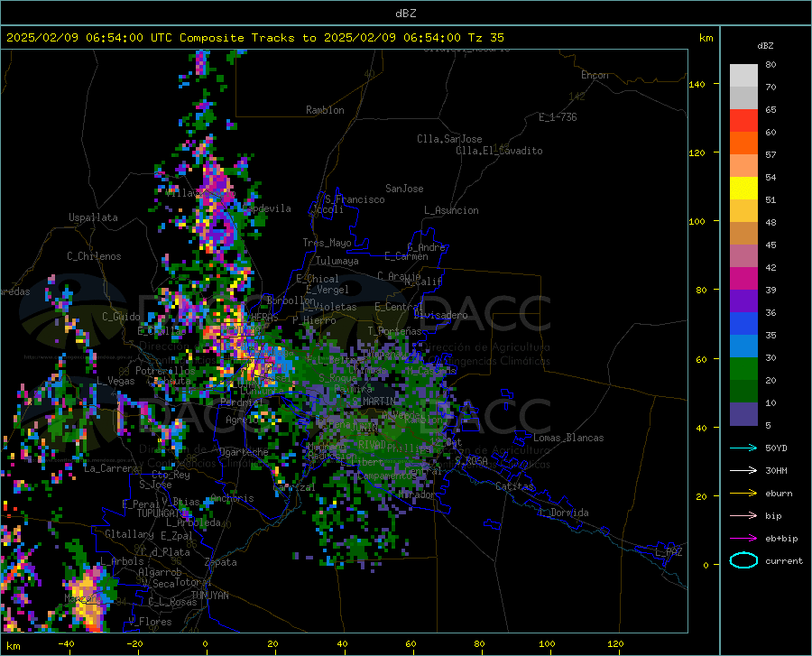Click the L_Asuncion label
Screen dimensions: 812x656
point(451,210)
